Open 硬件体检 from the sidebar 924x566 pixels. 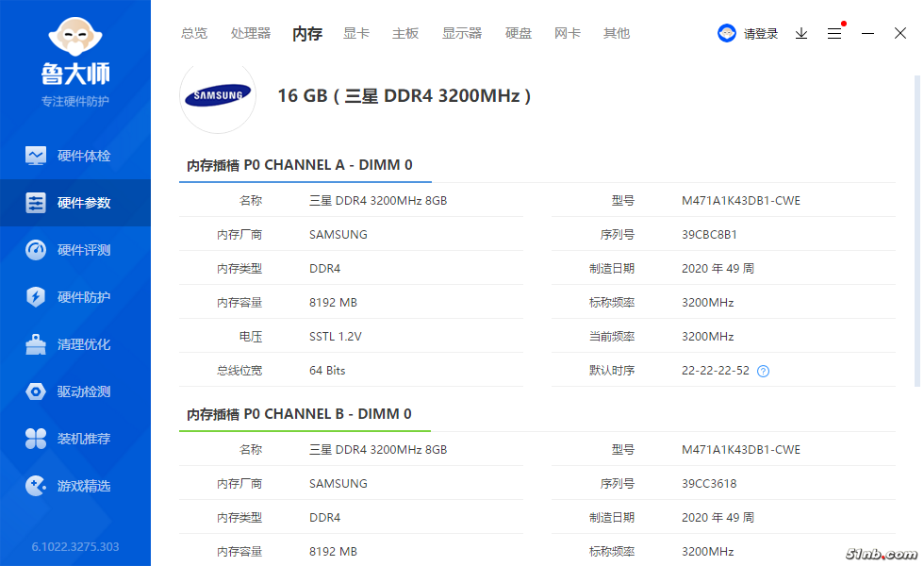pos(75,156)
